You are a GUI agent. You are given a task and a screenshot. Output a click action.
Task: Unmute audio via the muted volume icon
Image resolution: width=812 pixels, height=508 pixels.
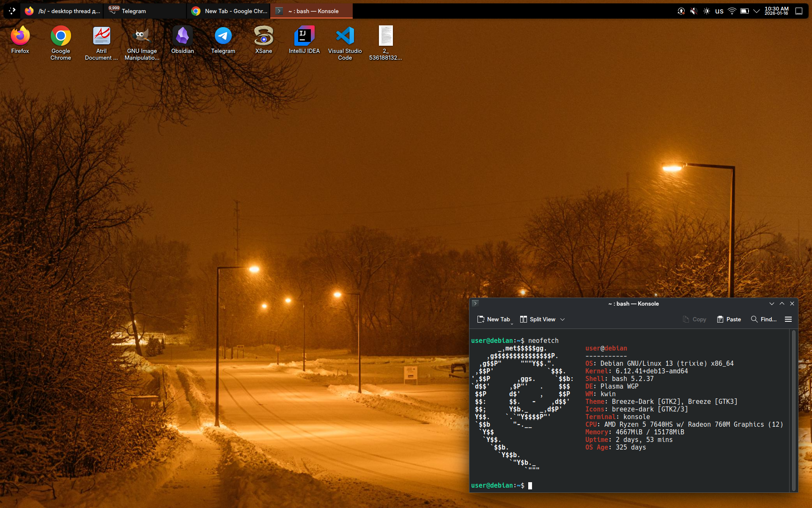(x=694, y=11)
